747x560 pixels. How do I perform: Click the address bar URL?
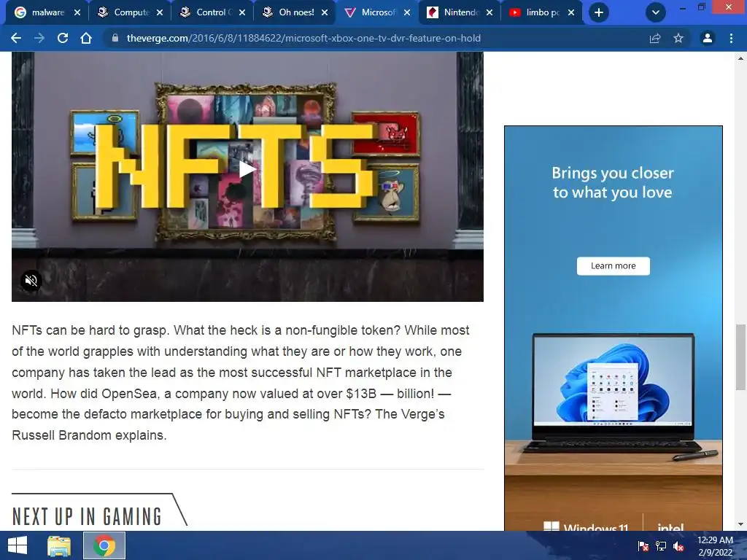coord(303,38)
